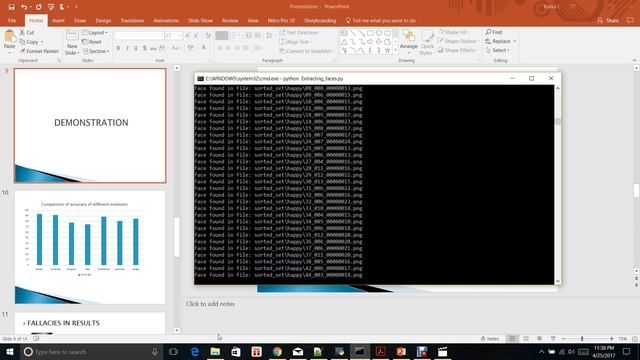Open the Align Text dropdown
The image size is (640, 360).
click(296, 42)
